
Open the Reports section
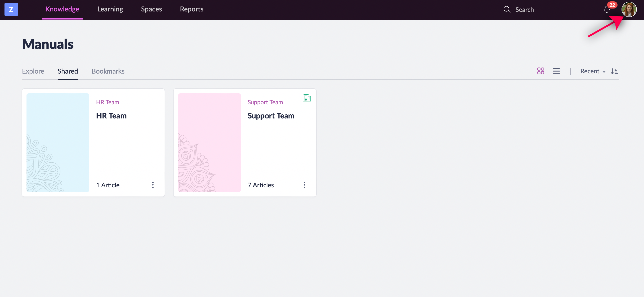coord(192,9)
